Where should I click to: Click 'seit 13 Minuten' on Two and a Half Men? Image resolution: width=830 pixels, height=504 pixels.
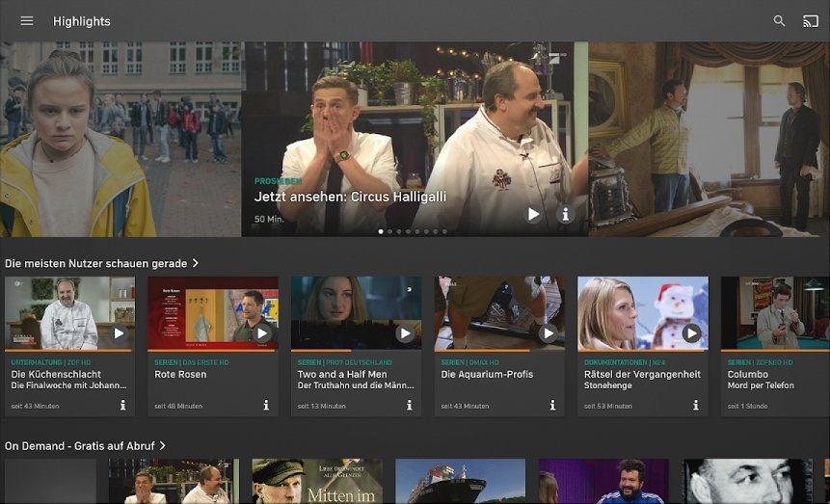pyautogui.click(x=321, y=406)
